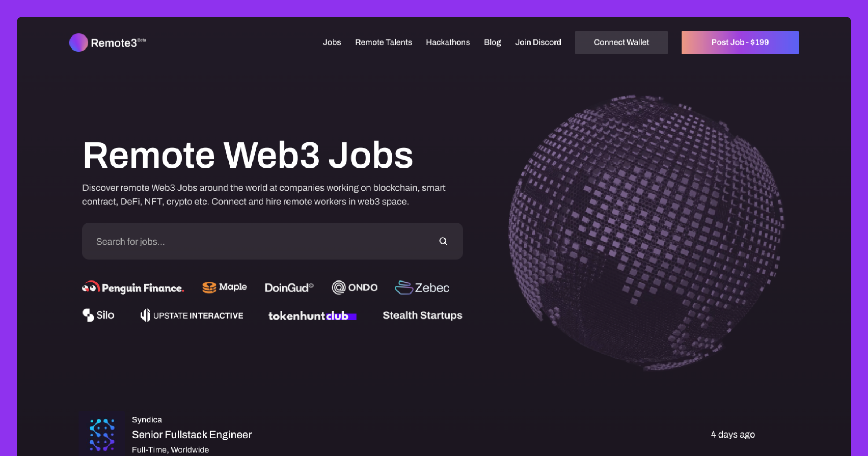Focus the Search for jobs field
Image resolution: width=868 pixels, height=456 pixels.
[272, 241]
